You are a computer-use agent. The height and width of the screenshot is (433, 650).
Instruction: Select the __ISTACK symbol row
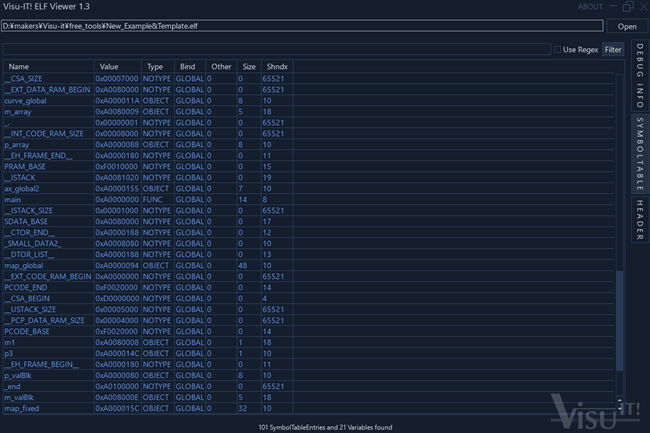tap(308, 177)
